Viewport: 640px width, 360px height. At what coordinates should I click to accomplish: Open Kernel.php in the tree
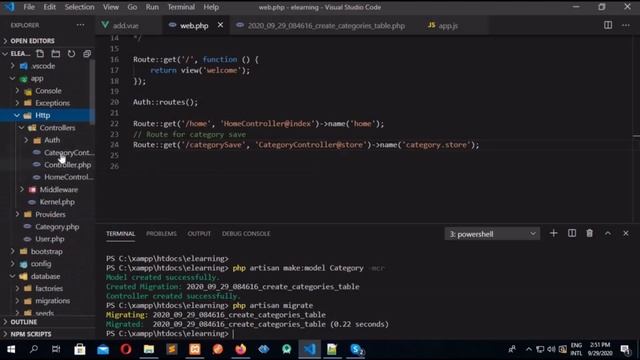tap(57, 202)
